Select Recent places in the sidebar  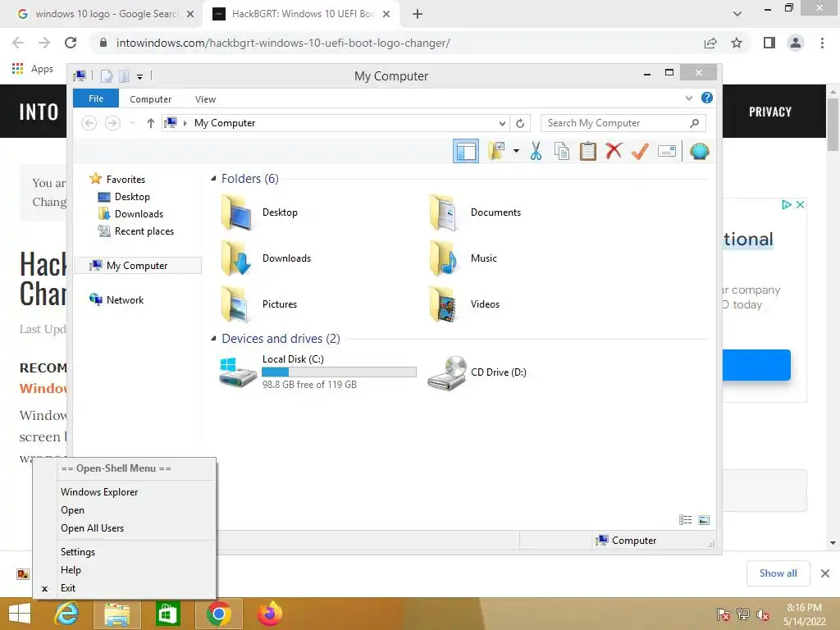136,231
